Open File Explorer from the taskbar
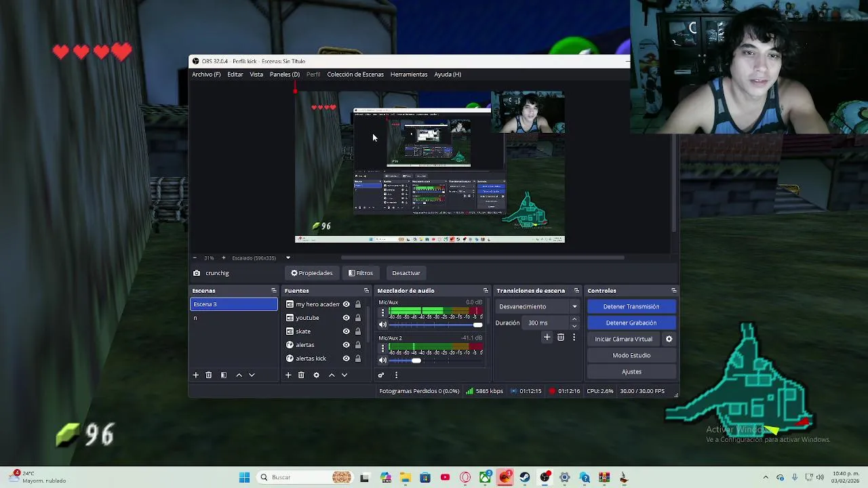Screen dimensions: 868x488 coord(406,477)
